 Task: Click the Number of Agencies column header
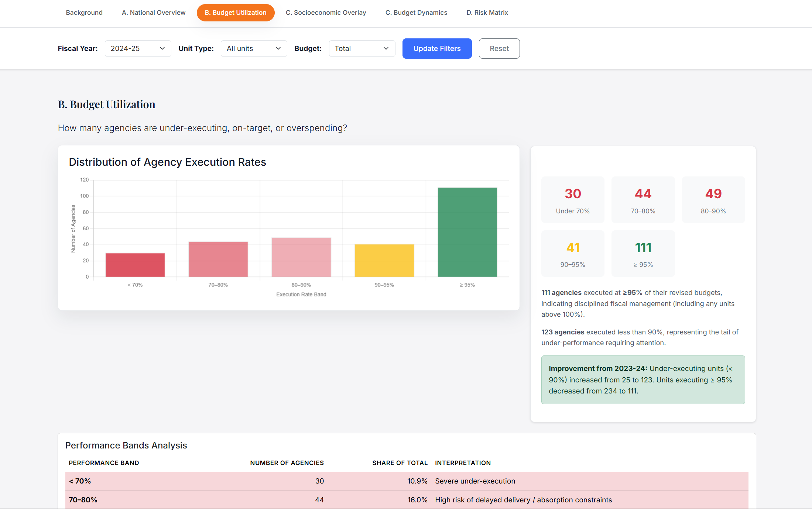click(287, 463)
